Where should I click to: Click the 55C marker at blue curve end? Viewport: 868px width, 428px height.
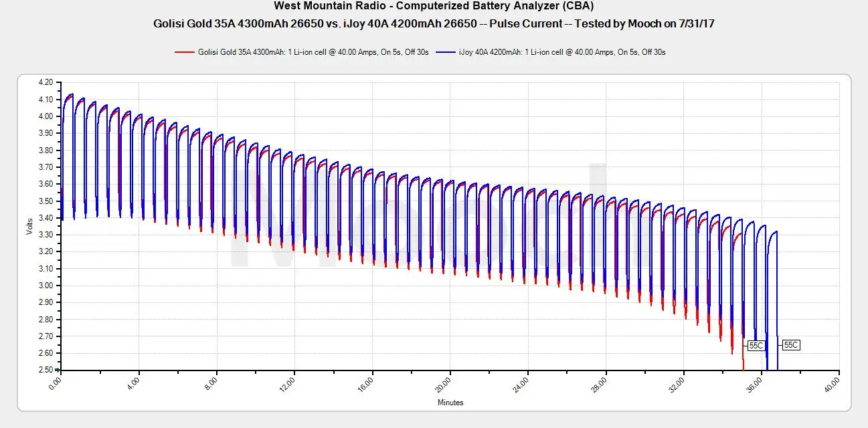coord(791,345)
